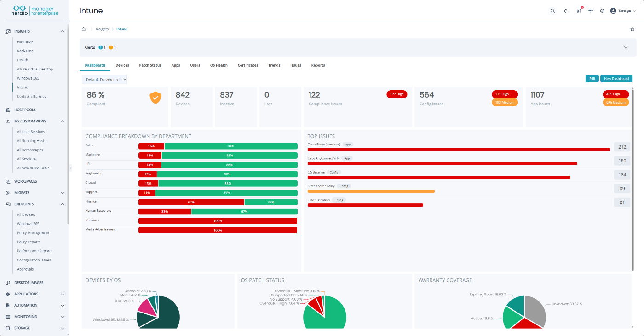Click the 371 High config badge
Image resolution: width=644 pixels, height=336 pixels.
click(505, 94)
